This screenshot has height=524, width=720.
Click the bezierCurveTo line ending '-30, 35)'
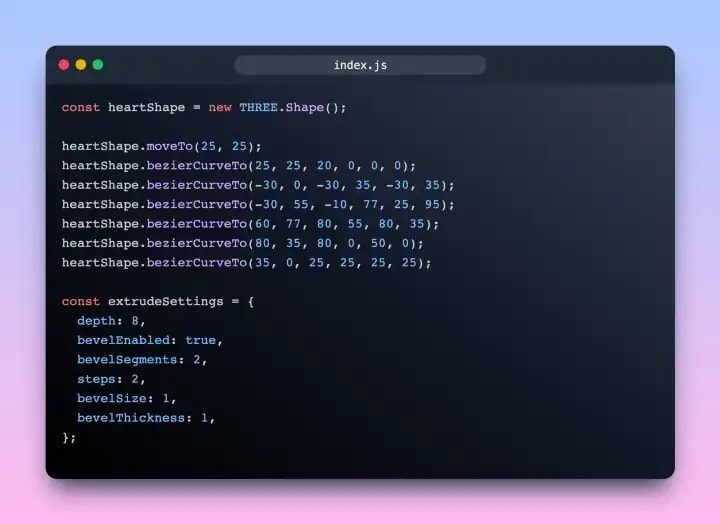tap(258, 185)
